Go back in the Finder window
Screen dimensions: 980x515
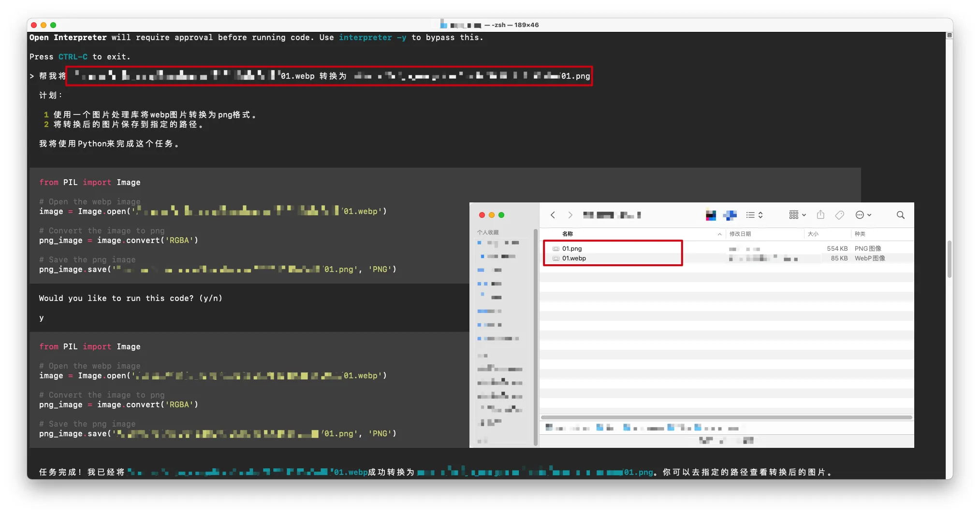pos(553,215)
